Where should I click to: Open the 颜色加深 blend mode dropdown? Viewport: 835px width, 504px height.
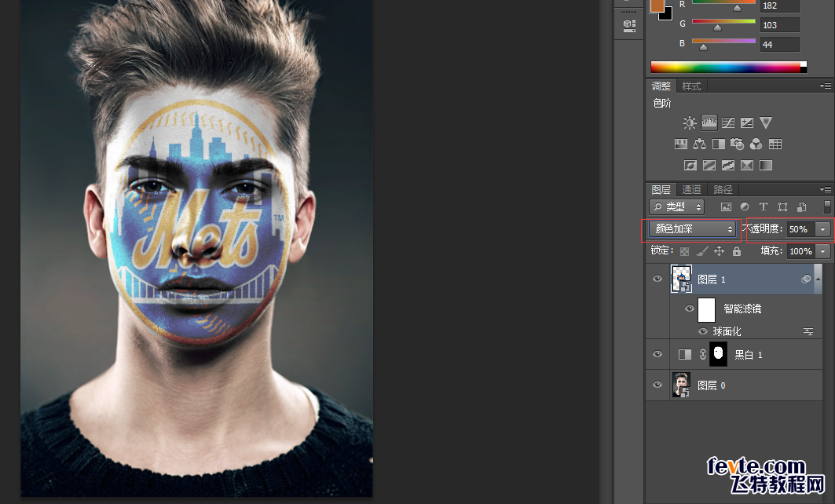point(692,229)
